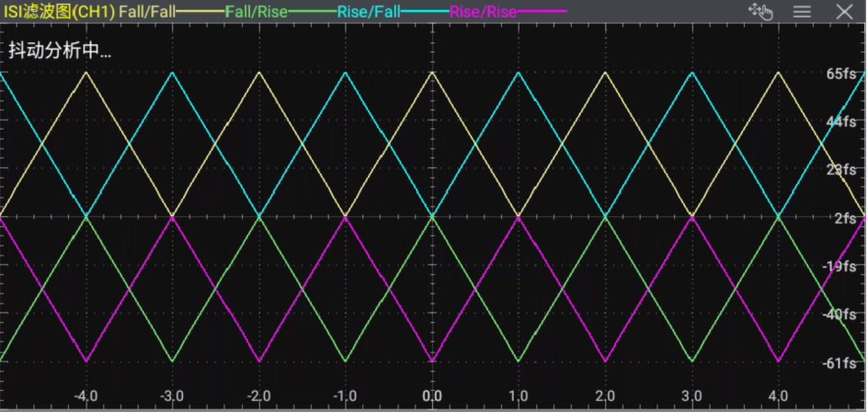Click the 65fs vertical axis label
Viewport: 868px width, 412px height.
pos(841,74)
